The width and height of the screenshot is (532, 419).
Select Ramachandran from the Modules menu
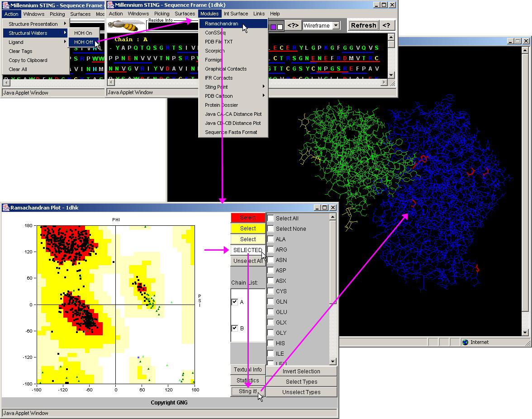[x=233, y=24]
